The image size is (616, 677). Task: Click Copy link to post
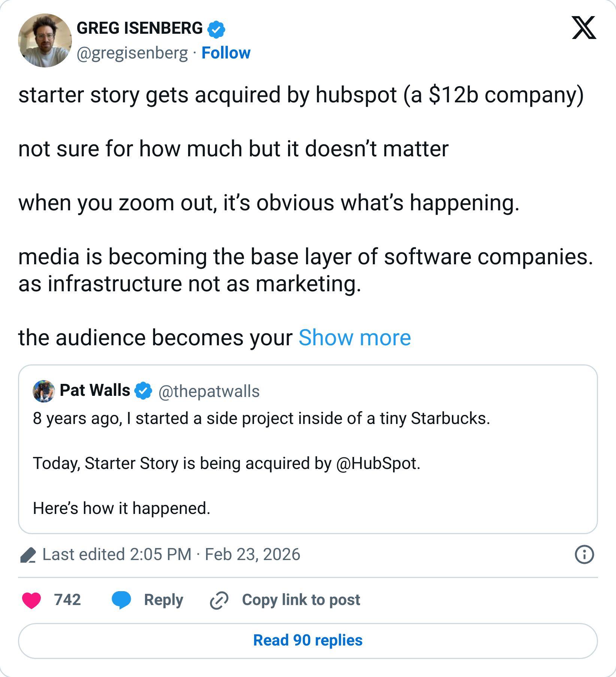[x=301, y=599]
